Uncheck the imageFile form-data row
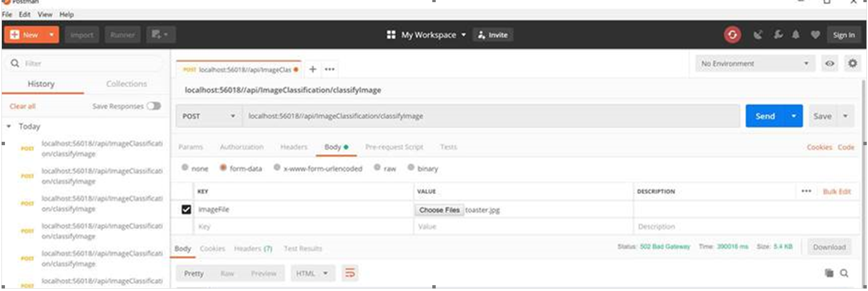Viewport: 868px width, 291px height. [x=186, y=209]
